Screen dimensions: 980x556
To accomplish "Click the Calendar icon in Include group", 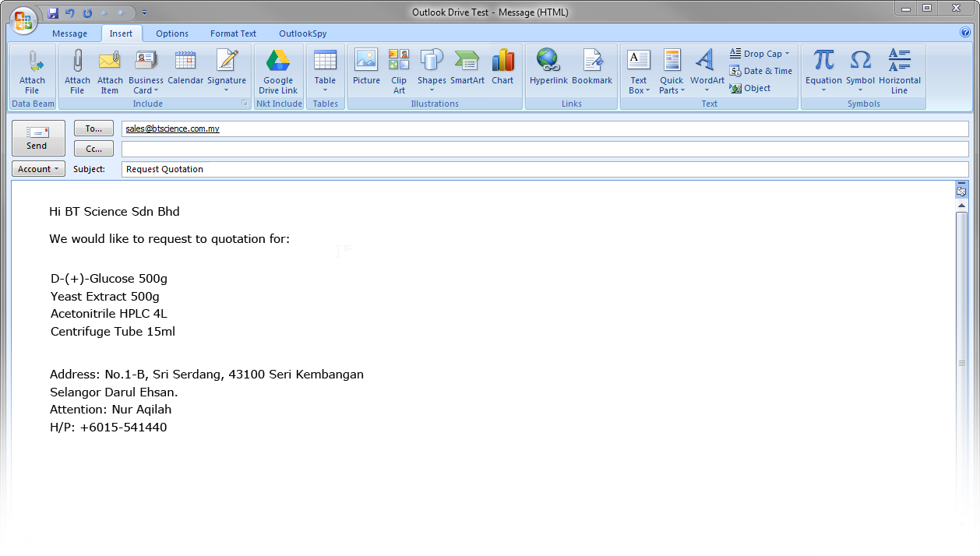I will click(x=185, y=62).
